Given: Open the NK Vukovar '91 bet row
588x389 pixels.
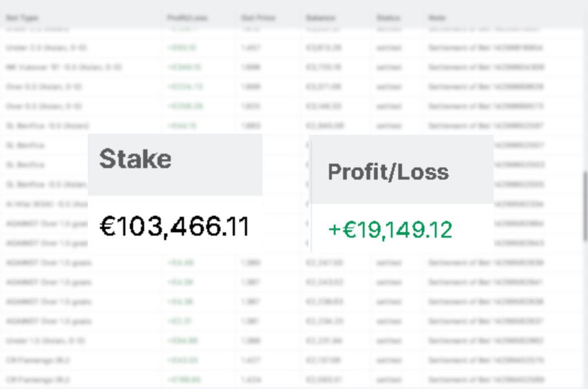Looking at the screenshot, I should 64,67.
